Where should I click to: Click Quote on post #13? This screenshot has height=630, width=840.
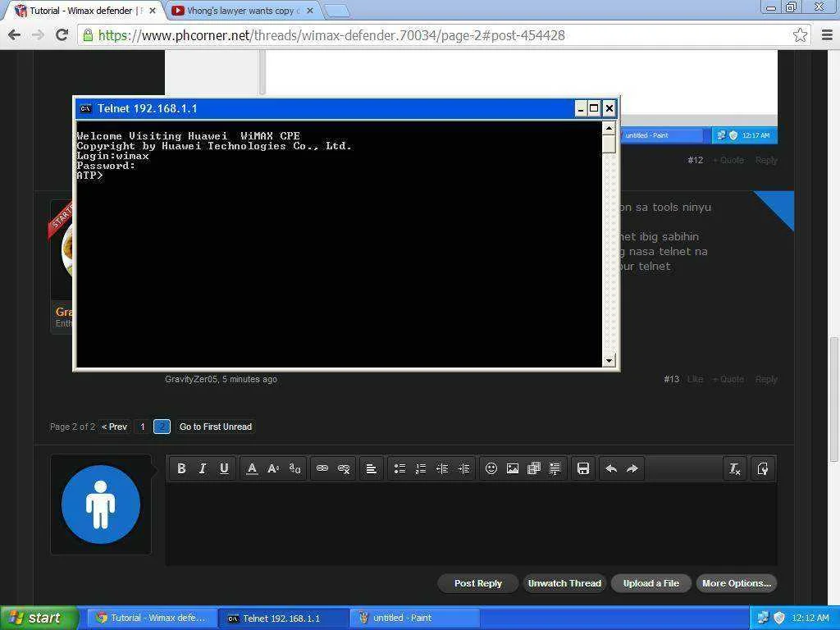point(728,379)
